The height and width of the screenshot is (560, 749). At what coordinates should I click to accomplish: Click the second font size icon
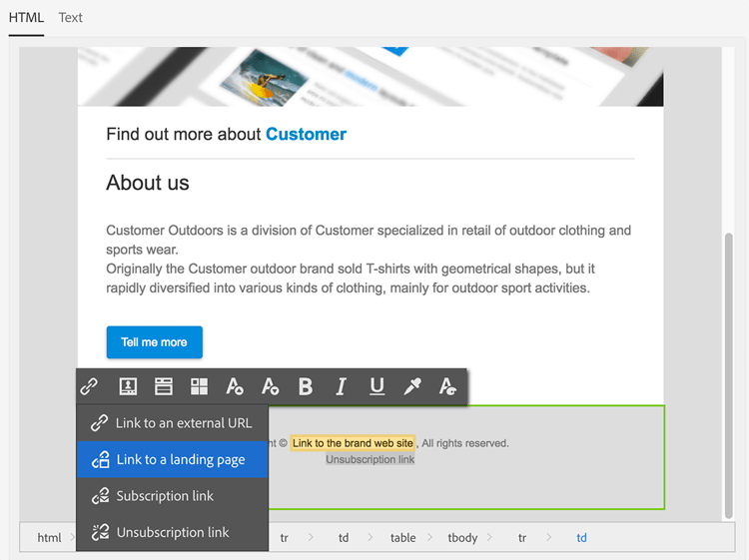click(270, 386)
